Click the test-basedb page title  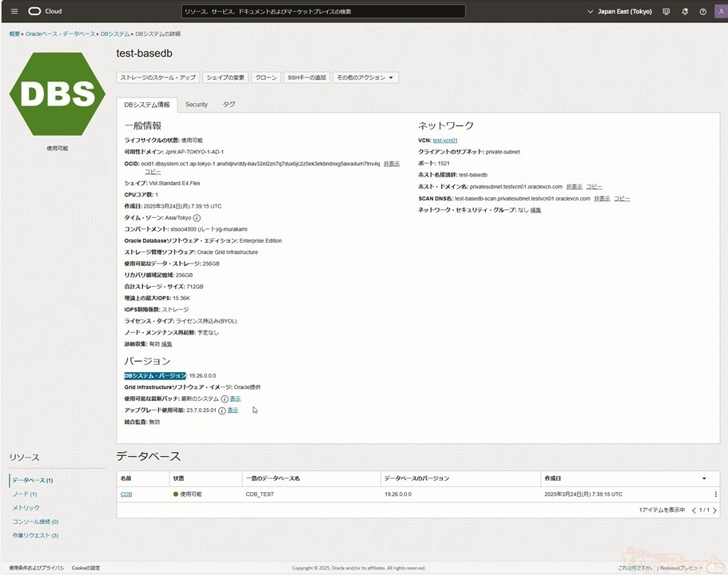click(x=145, y=54)
